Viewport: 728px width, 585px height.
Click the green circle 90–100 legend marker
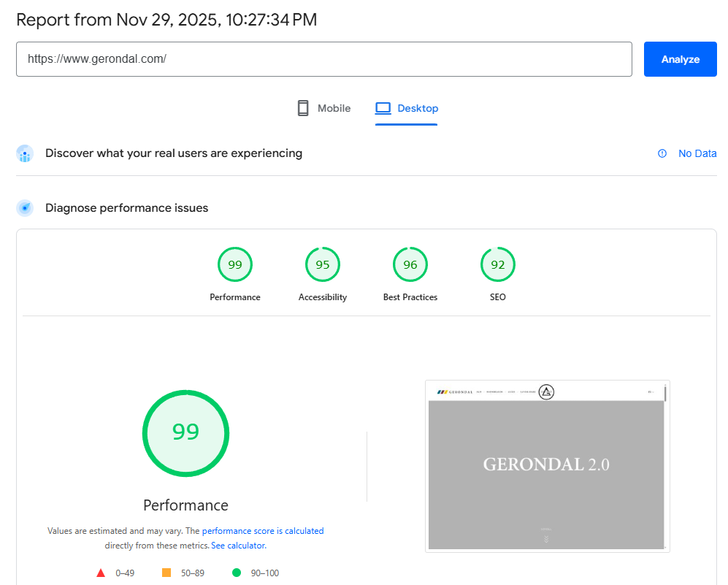(237, 573)
